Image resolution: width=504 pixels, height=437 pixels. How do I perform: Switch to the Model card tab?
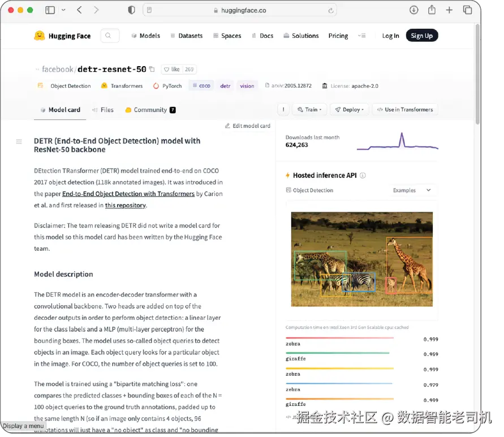(60, 110)
